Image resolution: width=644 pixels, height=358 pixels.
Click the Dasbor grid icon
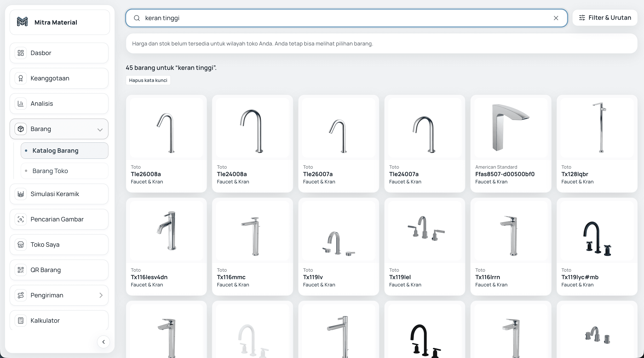coord(21,53)
